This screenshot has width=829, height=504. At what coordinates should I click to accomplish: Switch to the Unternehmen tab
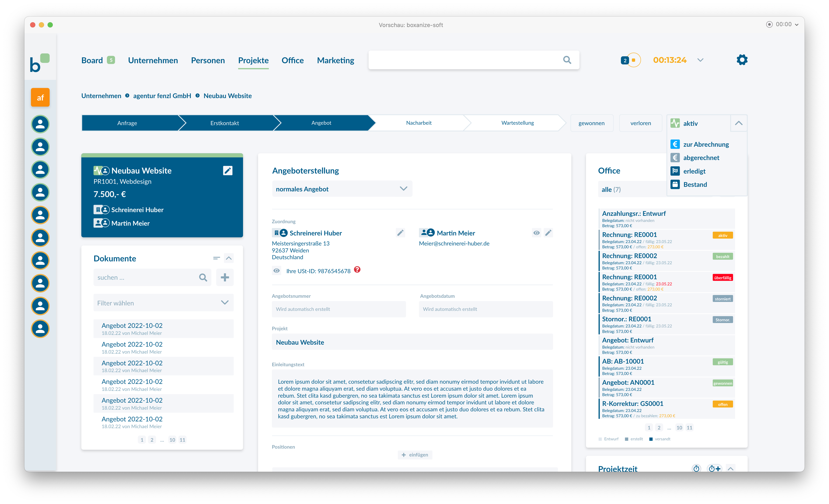point(153,60)
